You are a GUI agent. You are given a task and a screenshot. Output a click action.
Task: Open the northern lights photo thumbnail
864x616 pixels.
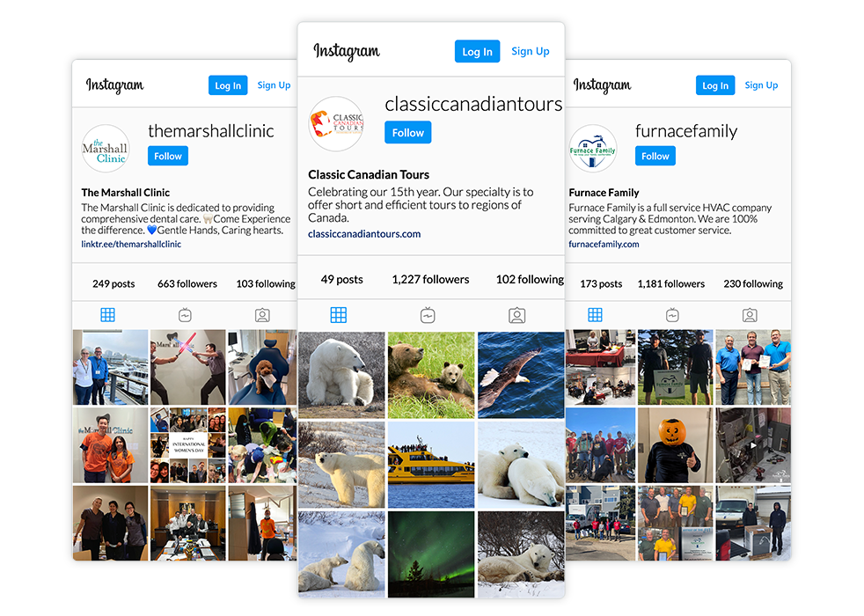click(x=431, y=554)
